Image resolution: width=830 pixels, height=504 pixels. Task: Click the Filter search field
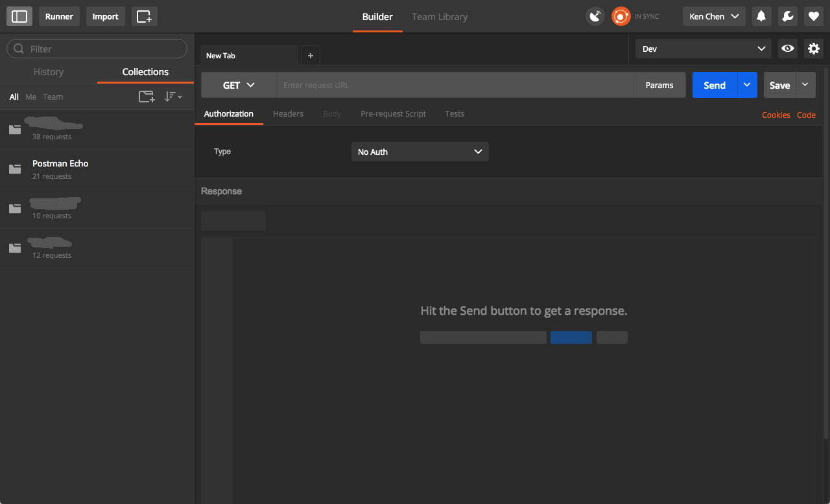(x=97, y=49)
